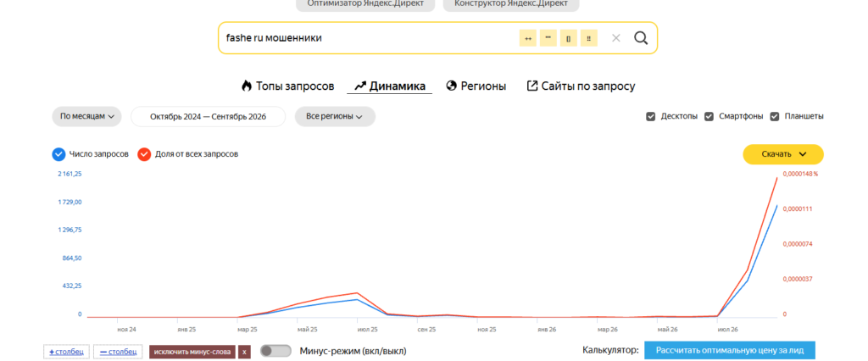Open the Все регионы dropdown
This screenshot has width=868, height=361.
pos(335,117)
